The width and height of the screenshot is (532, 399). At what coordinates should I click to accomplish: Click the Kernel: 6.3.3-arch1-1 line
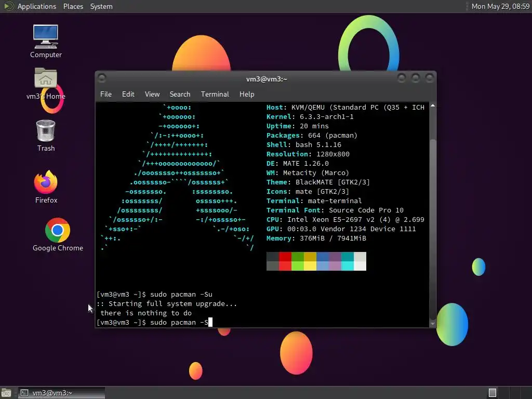(310, 117)
